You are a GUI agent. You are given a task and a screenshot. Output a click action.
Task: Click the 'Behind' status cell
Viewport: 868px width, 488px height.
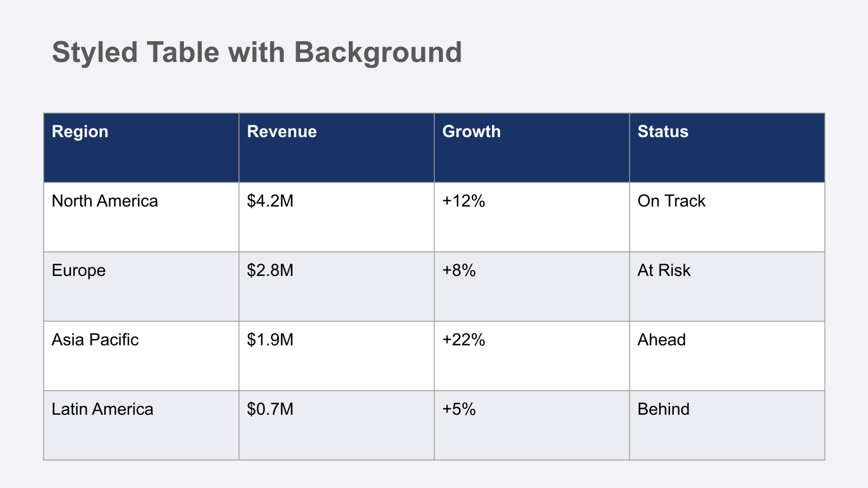point(727,425)
